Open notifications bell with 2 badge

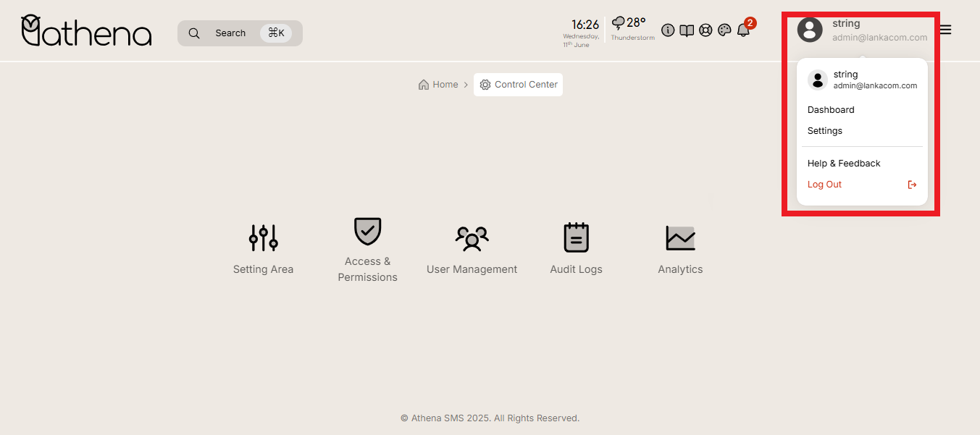(x=743, y=30)
